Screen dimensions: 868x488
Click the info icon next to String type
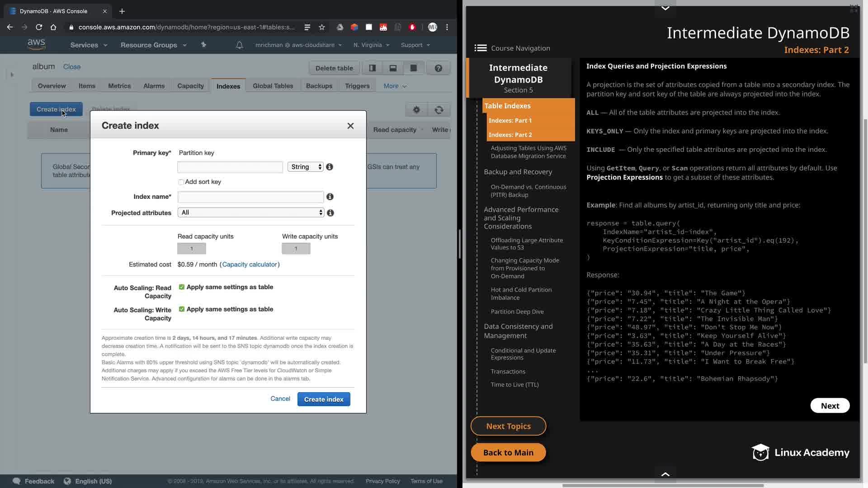(330, 167)
